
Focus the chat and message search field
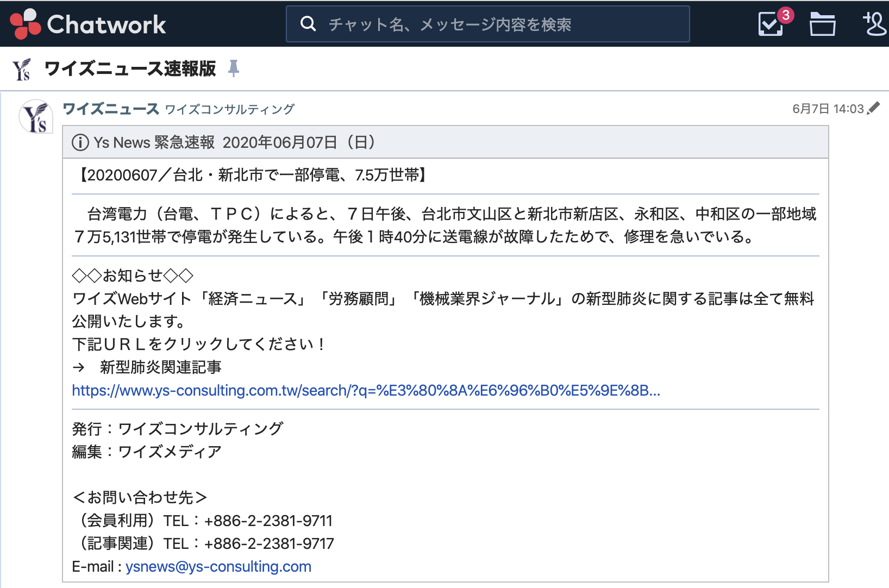488,24
